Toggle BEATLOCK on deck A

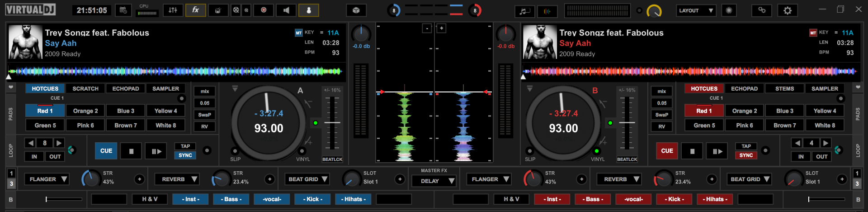[x=332, y=159]
